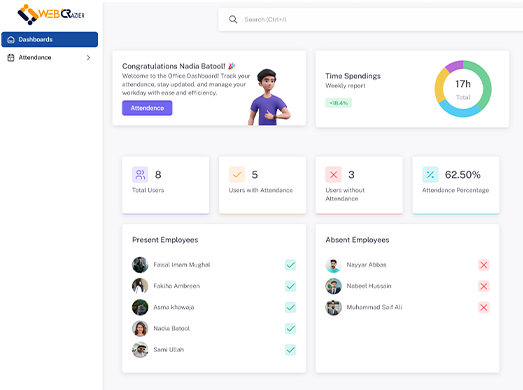Open Dashboards home icon in sidebar
The width and height of the screenshot is (523, 390).
[x=11, y=39]
